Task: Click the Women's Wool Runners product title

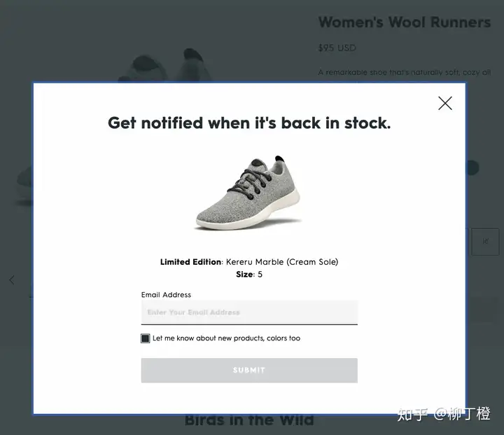Action: coord(405,22)
